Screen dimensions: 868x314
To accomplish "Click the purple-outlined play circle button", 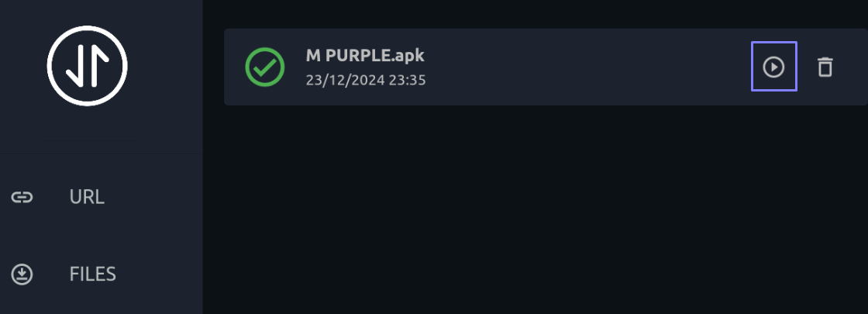I will pos(773,67).
